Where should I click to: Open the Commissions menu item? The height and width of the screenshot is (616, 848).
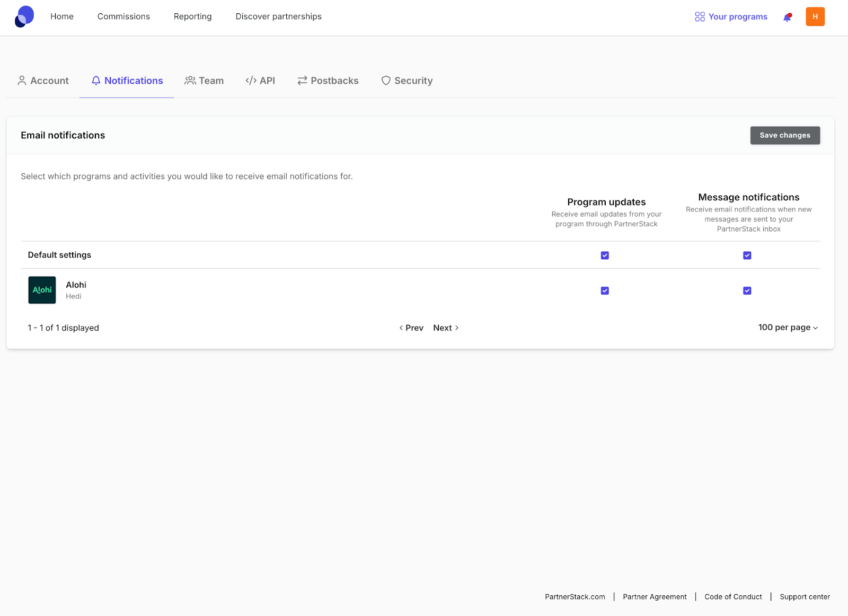pos(123,16)
